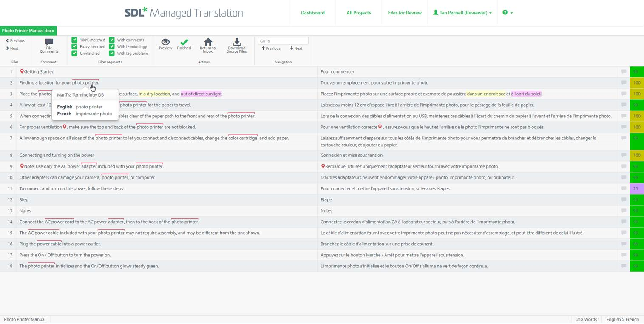Click the term 'color cartridge' in segment 7

click(x=243, y=138)
